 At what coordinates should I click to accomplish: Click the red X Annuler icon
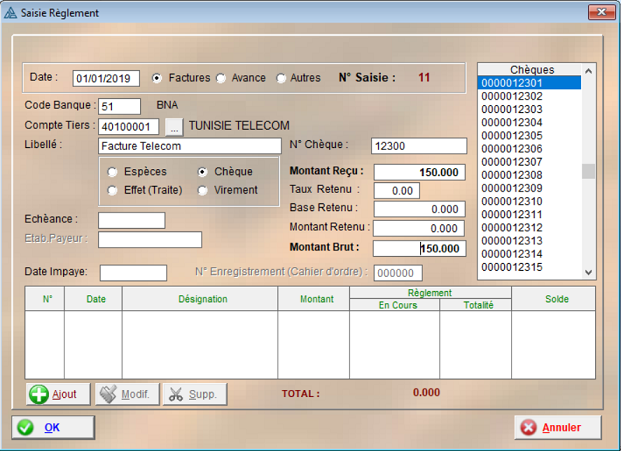pos(529,428)
